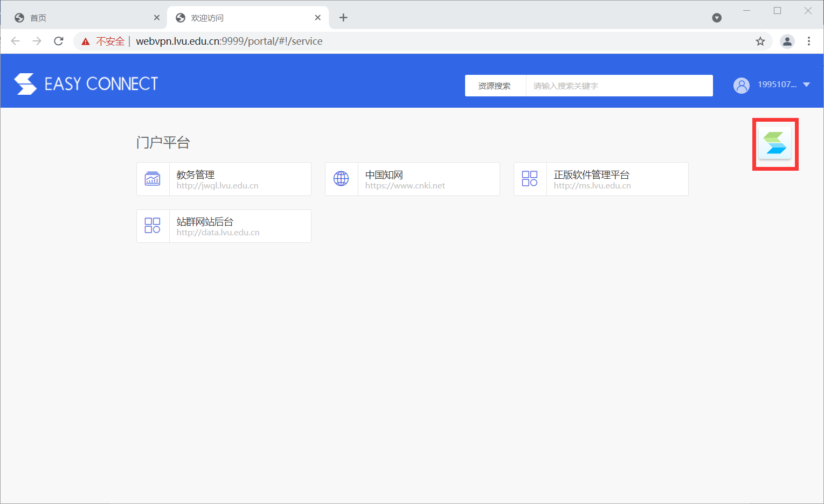Click the 1995107... username text

pyautogui.click(x=777, y=85)
